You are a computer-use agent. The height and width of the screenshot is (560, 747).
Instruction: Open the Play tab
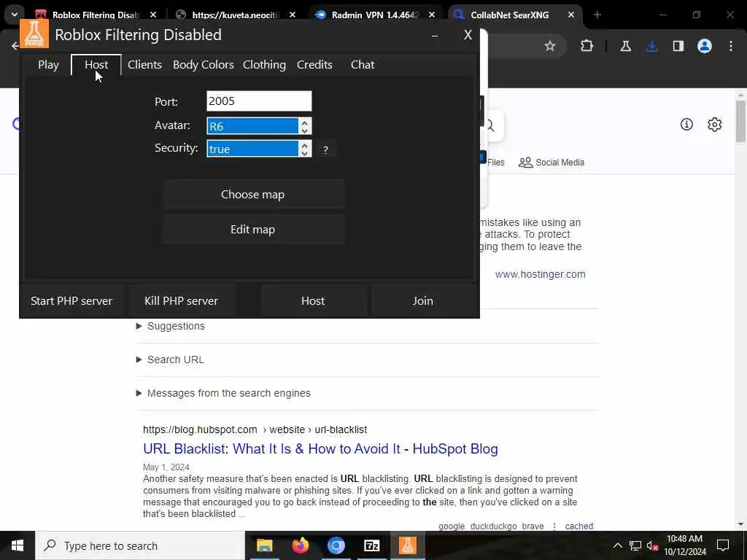pyautogui.click(x=48, y=65)
